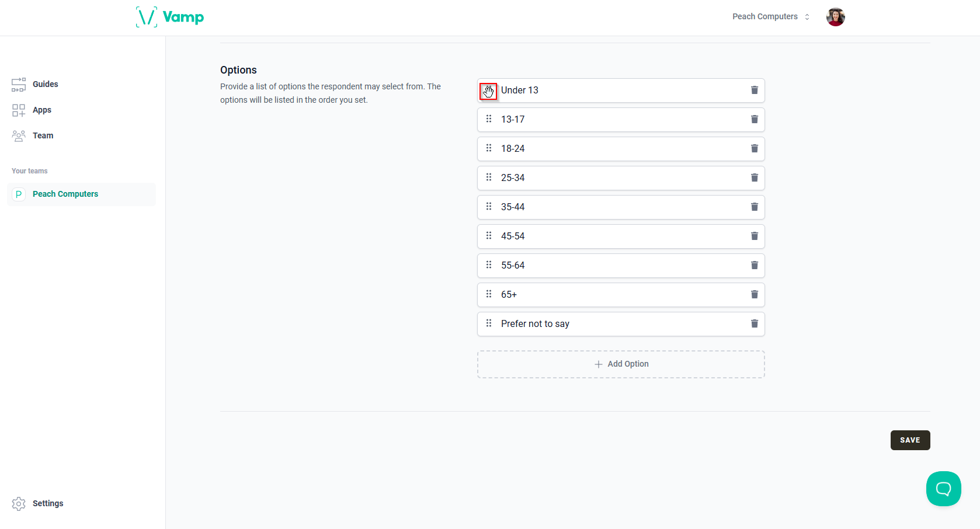Open Settings in the sidebar
The image size is (980, 529).
coord(37,503)
